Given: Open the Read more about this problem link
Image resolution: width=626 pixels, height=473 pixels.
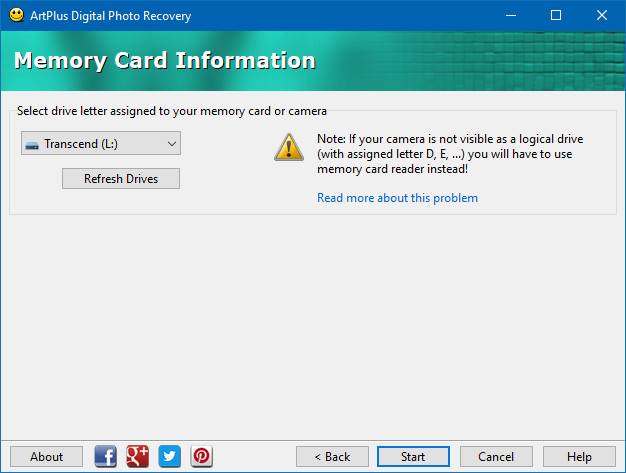Looking at the screenshot, I should [397, 198].
